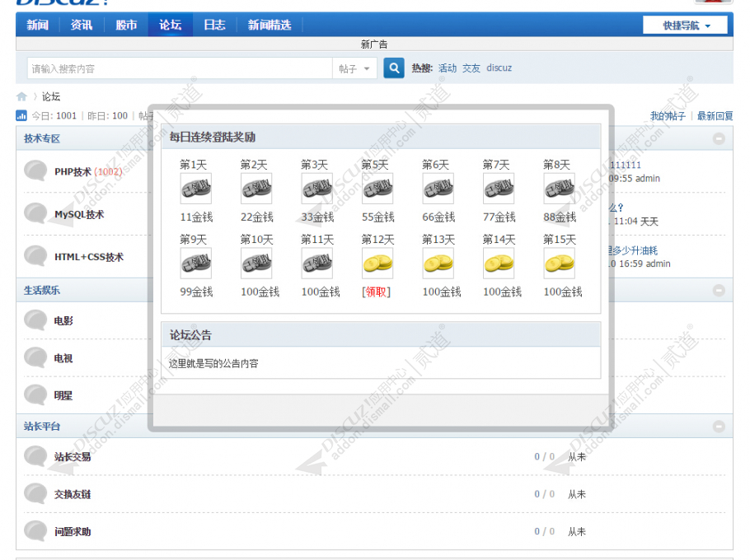This screenshot has width=750, height=560.
Task: Click the 99金钱 reward text
Action: click(196, 292)
